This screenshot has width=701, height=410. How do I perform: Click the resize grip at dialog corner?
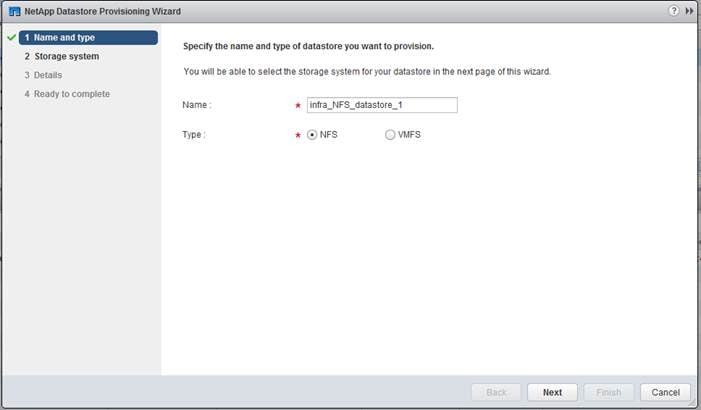click(x=692, y=402)
